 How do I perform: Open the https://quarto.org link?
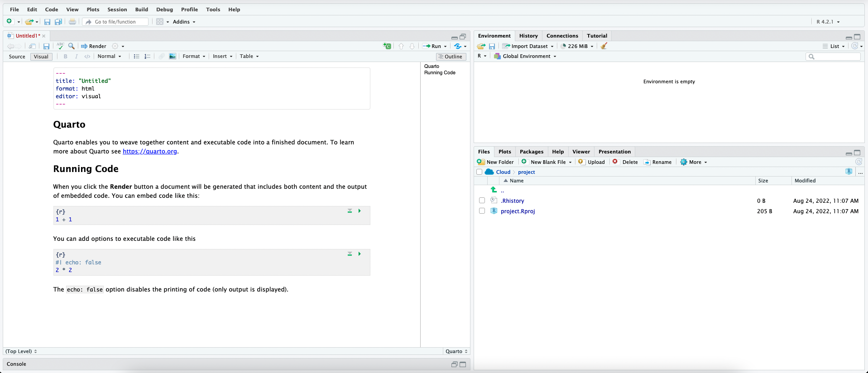pos(149,151)
